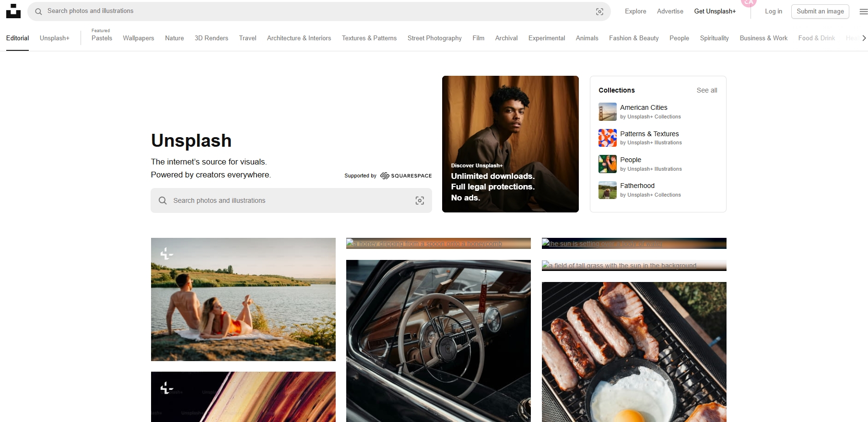Click the Unsplash+ badge on the lake photo
The width and height of the screenshot is (868, 422).
[x=166, y=253]
